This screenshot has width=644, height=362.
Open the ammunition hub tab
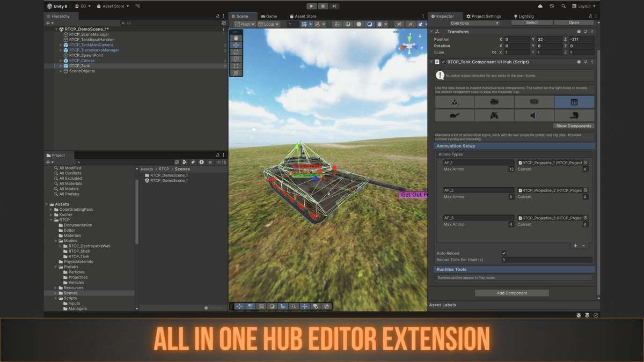click(x=574, y=102)
